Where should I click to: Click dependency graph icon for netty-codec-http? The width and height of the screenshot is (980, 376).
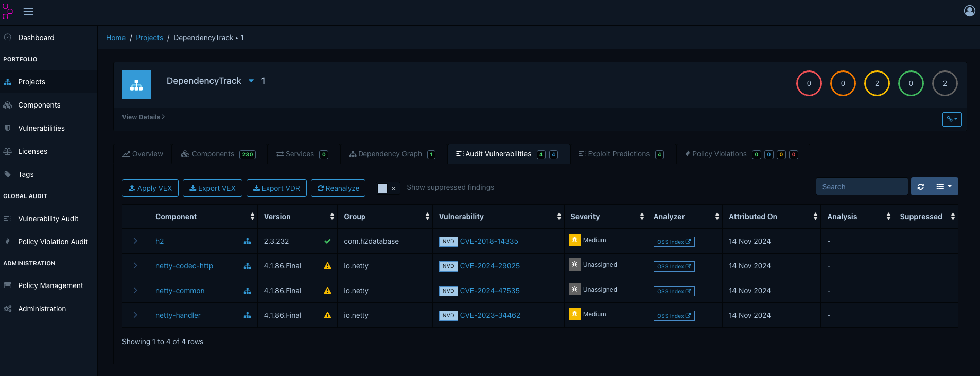248,266
